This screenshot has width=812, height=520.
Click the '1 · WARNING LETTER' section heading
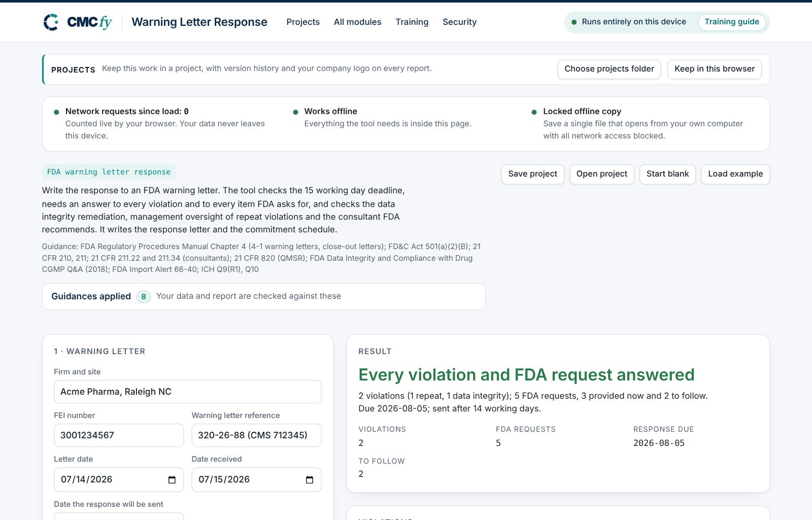click(x=99, y=352)
